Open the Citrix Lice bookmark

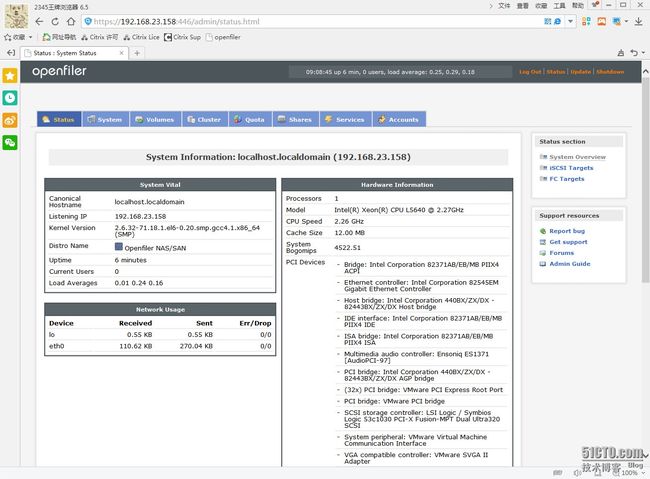point(141,37)
